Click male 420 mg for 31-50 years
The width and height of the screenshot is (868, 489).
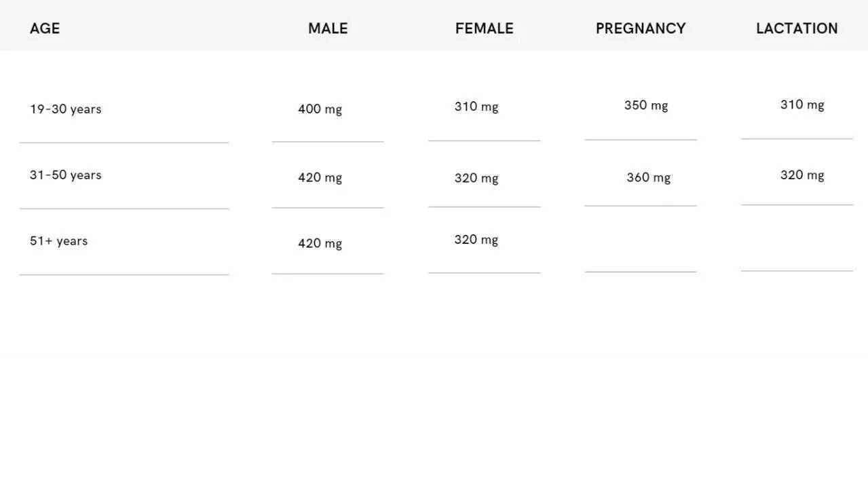point(320,178)
